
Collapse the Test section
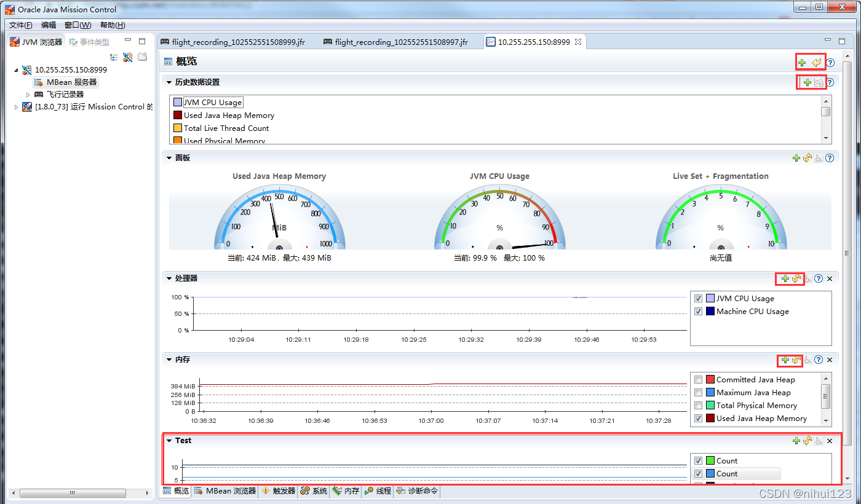pos(169,441)
